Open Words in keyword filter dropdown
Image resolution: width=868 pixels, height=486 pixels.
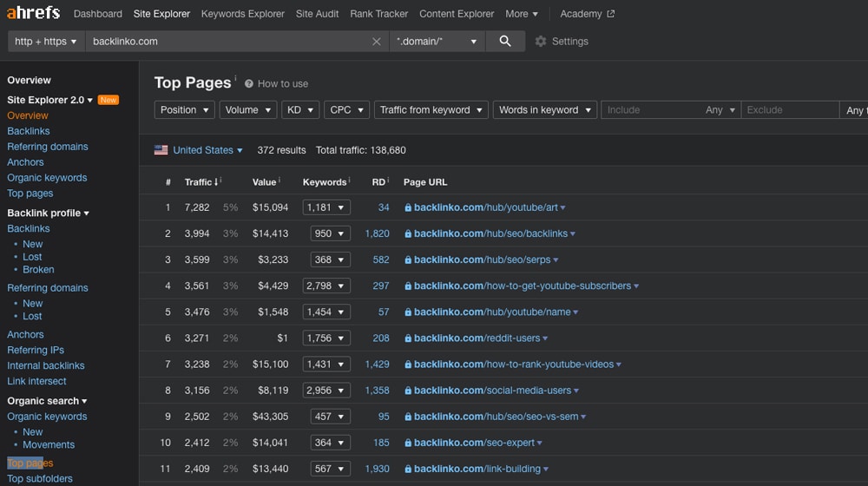pyautogui.click(x=545, y=109)
